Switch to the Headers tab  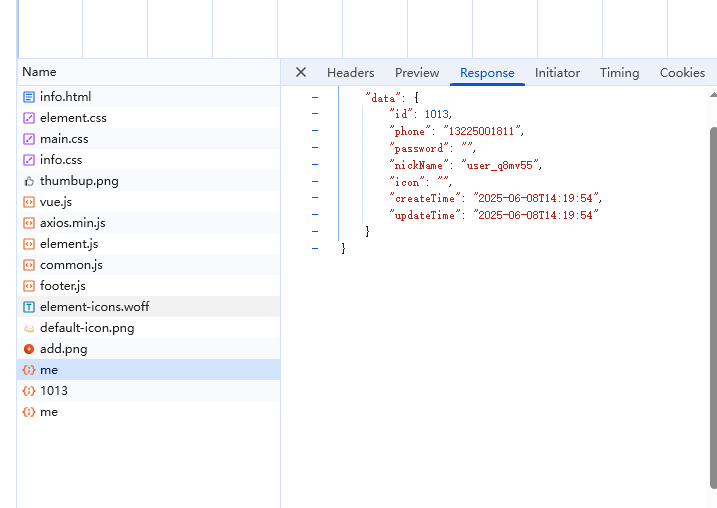pos(351,73)
